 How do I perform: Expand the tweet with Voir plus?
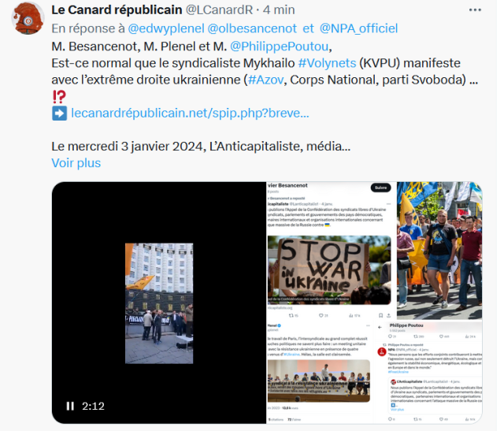pos(76,163)
